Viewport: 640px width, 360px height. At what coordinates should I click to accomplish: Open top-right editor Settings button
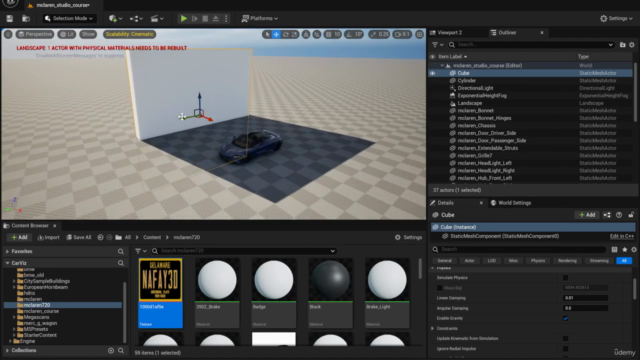(x=616, y=18)
